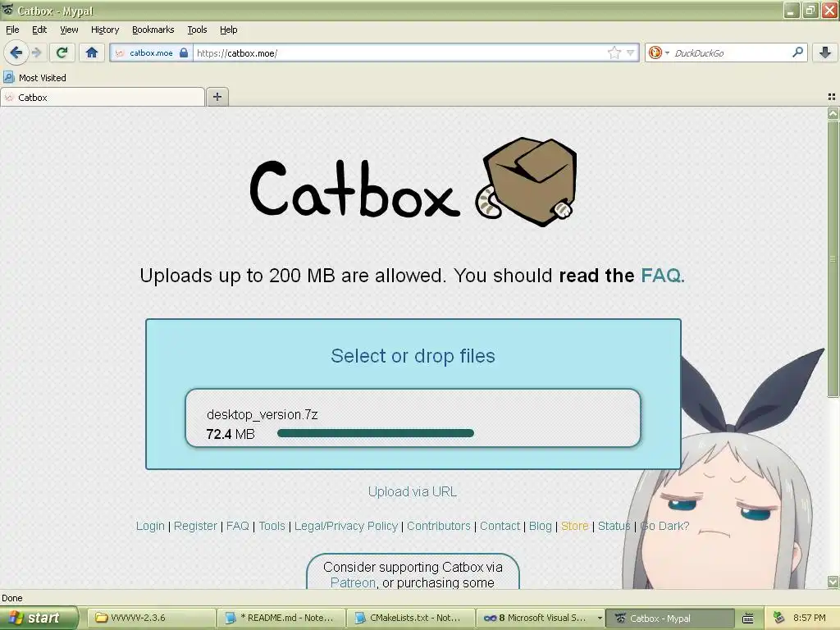Click the tab groups grid icon
The width and height of the screenshot is (840, 630).
832,97
